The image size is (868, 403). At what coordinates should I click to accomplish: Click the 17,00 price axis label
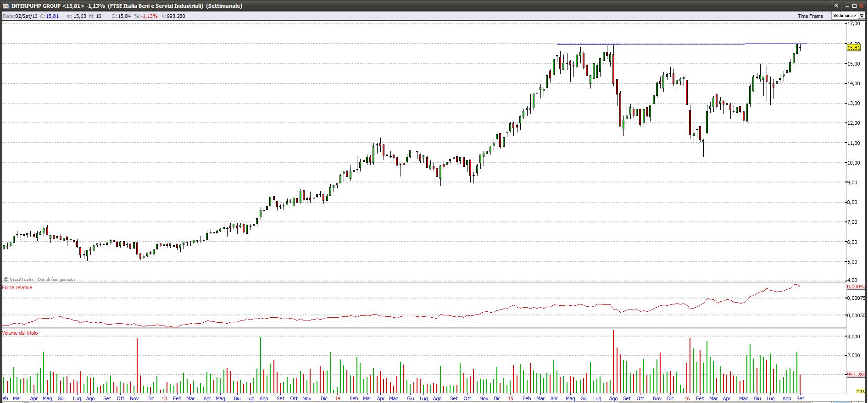pos(854,23)
